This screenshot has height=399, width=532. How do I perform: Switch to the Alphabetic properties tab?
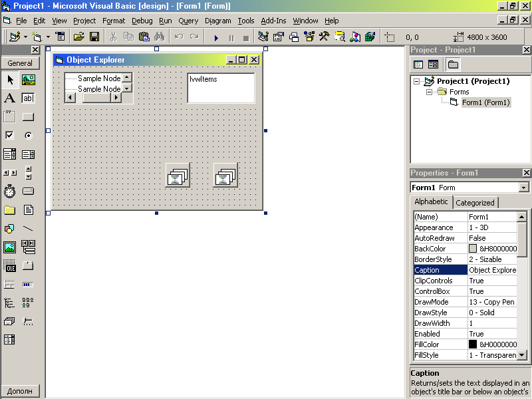coord(431,201)
